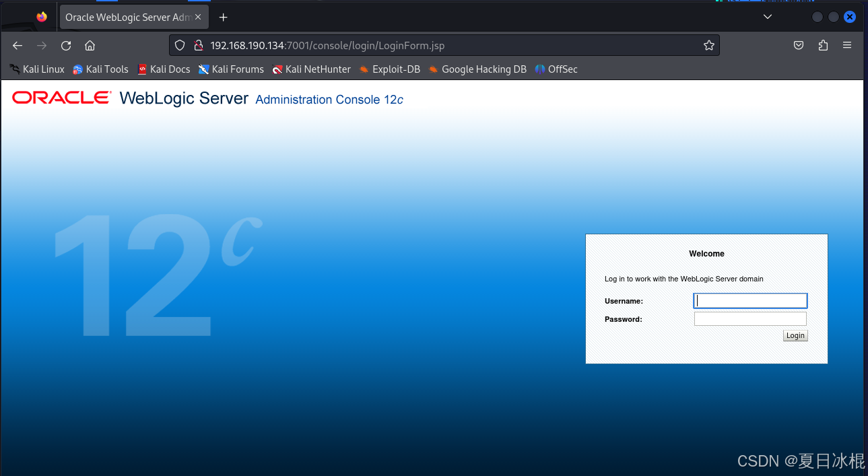Click the 'WebLogic Server' title text
The image size is (868, 476).
point(184,98)
